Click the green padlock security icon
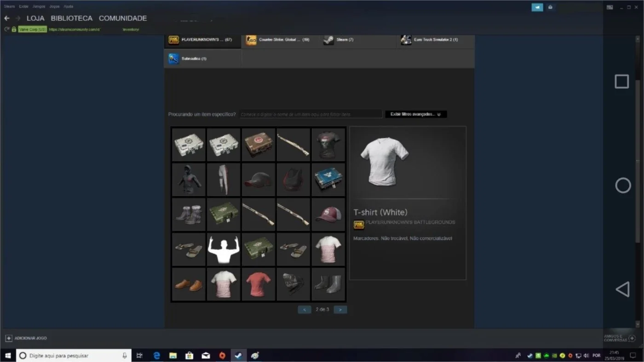 click(x=14, y=29)
